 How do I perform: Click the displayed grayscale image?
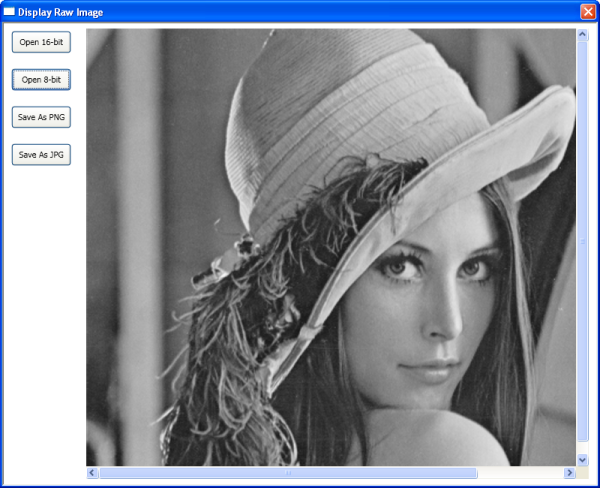tap(331, 248)
